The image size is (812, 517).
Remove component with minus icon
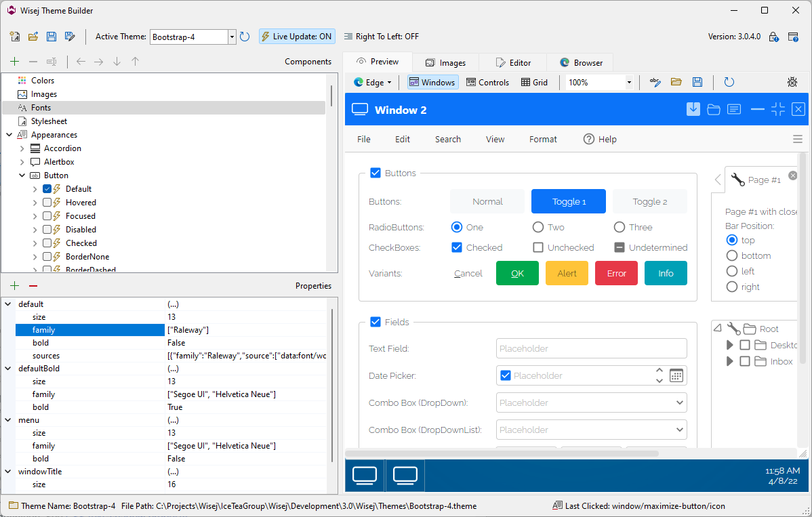(33, 62)
